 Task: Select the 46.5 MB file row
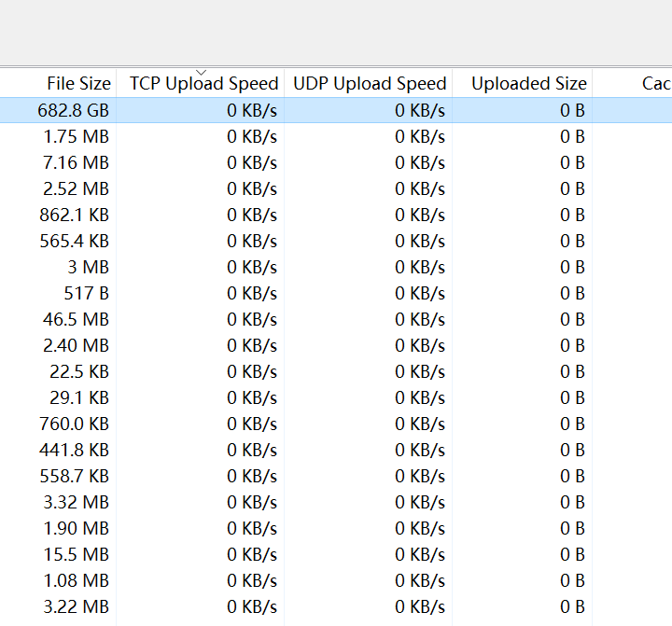(x=336, y=319)
